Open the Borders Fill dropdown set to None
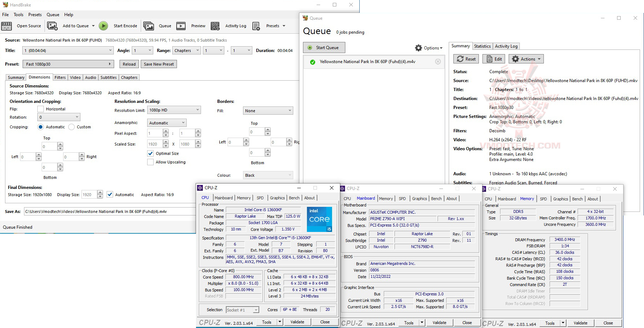Viewport: 644px width, 328px height. point(268,111)
